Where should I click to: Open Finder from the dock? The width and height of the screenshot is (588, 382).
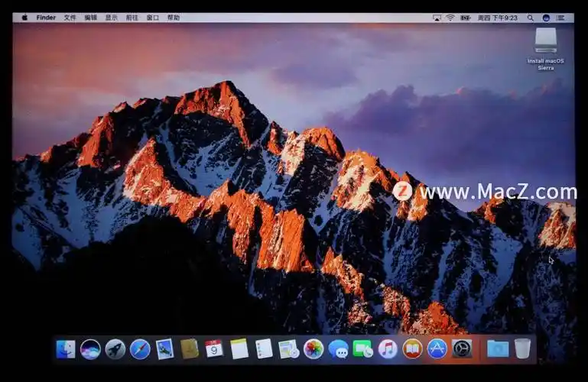[x=66, y=349]
